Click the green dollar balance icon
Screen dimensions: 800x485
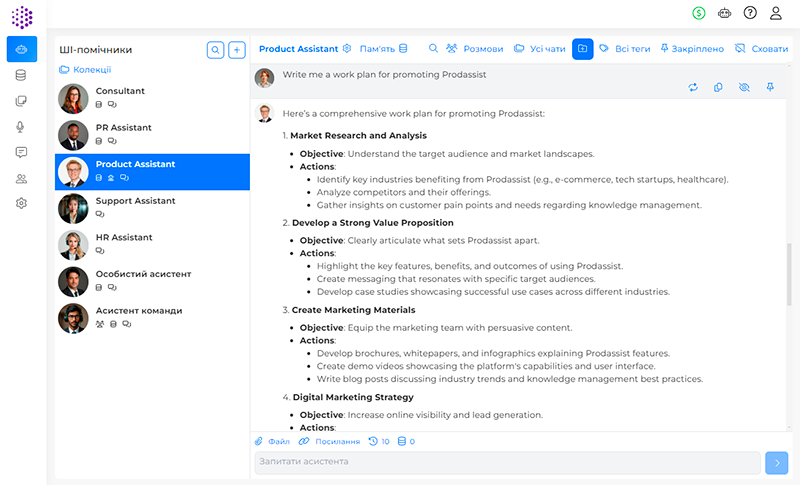point(699,13)
